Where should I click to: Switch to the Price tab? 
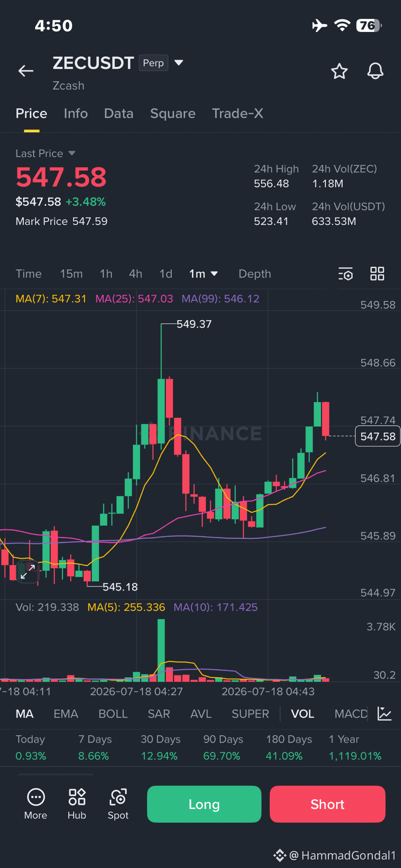[31, 113]
